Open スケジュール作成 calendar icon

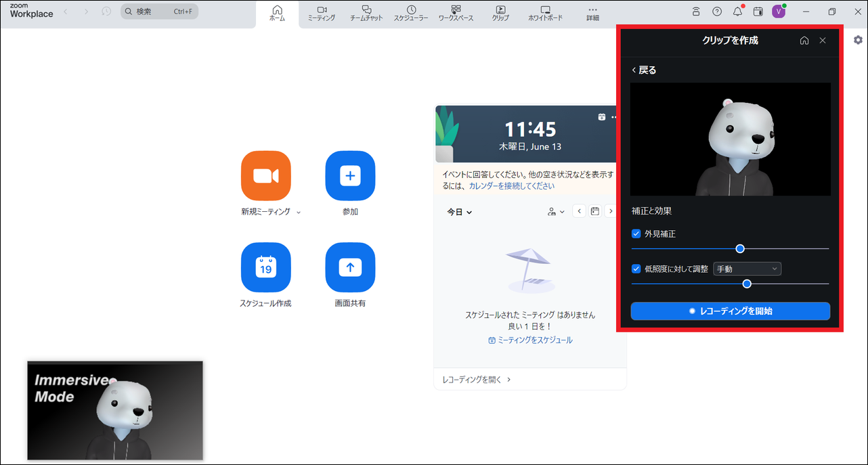[266, 268]
